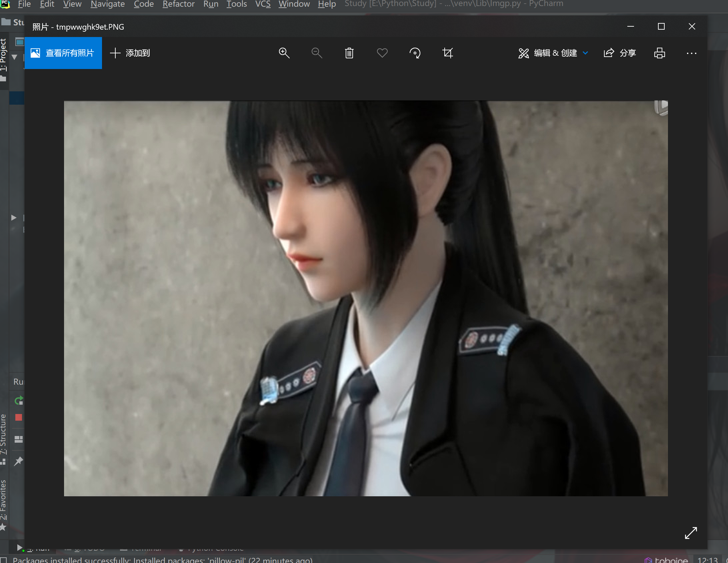Image resolution: width=728 pixels, height=563 pixels.
Task: Open the Tools menu in PyCharm
Action: pos(237,4)
